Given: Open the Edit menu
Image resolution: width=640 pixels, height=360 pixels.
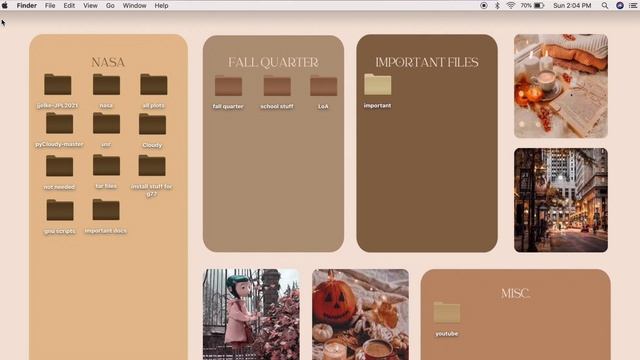Looking at the screenshot, I should [69, 5].
